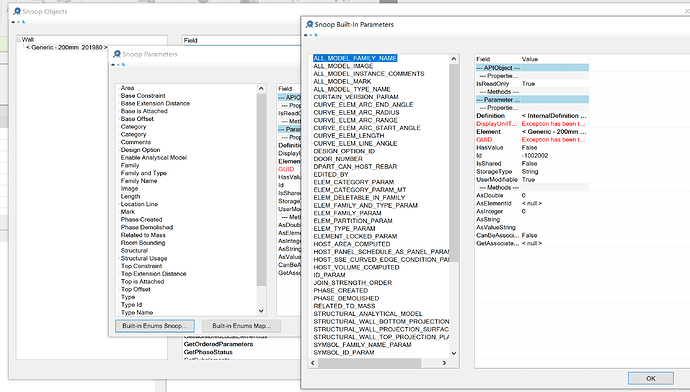
Task: Click the StorageType field row
Action: coord(532,172)
